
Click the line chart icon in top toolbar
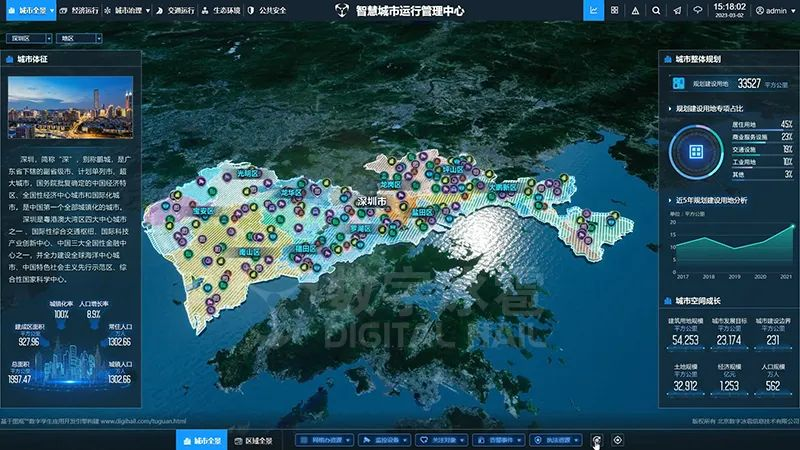click(x=594, y=10)
